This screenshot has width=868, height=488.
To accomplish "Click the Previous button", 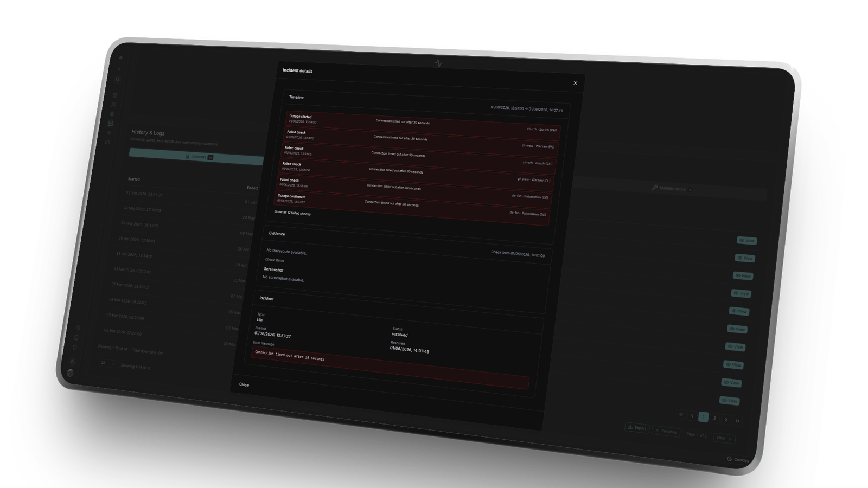I will pos(666,431).
